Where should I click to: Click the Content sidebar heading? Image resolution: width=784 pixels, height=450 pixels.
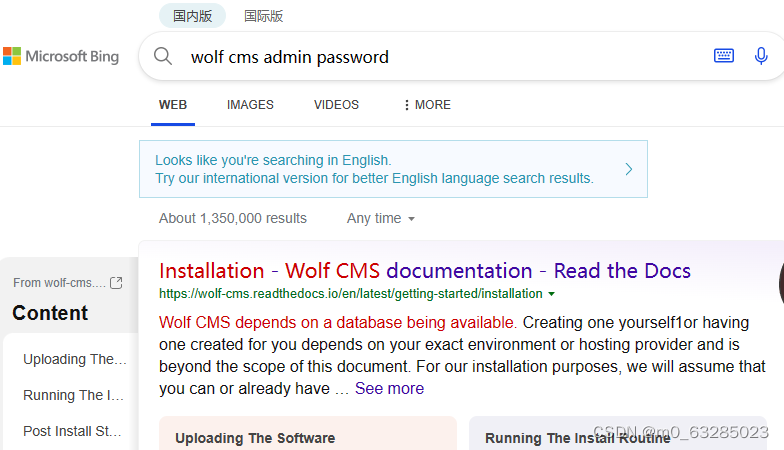pyautogui.click(x=50, y=313)
